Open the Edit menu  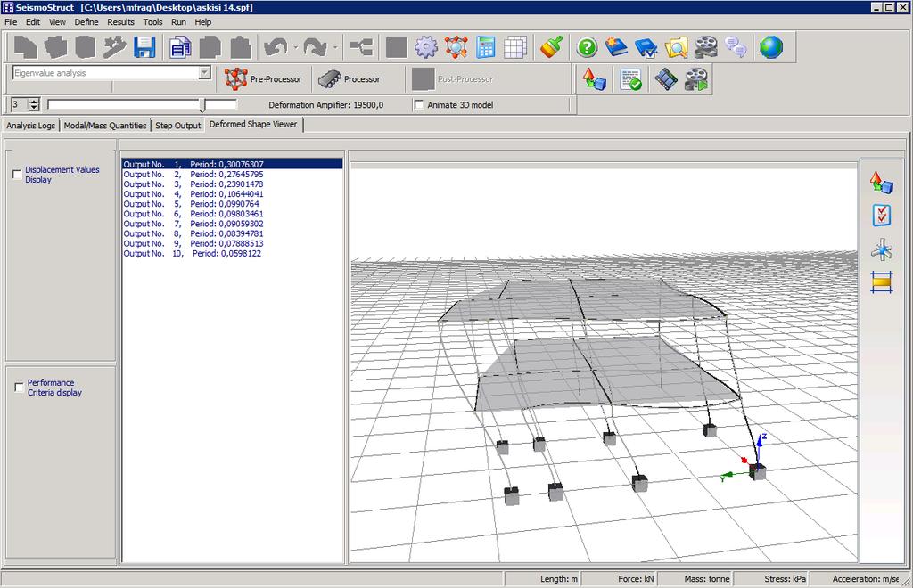[33, 22]
